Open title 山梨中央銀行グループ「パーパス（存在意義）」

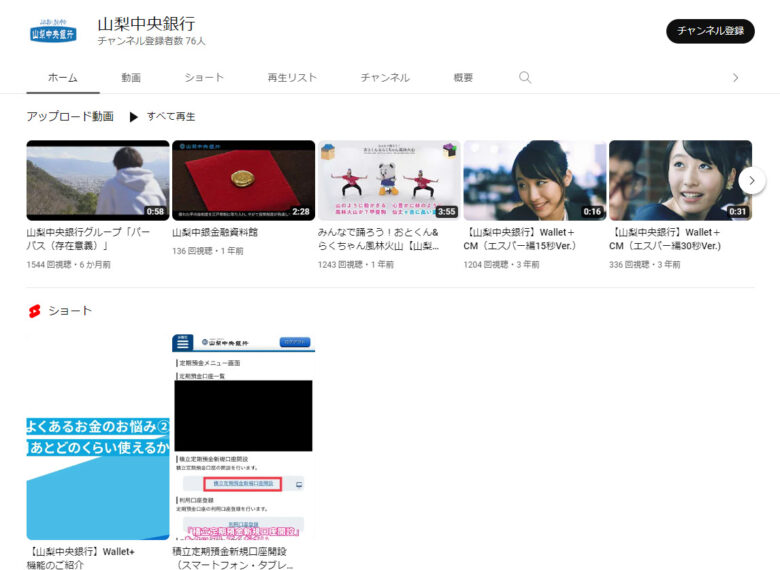coord(89,239)
